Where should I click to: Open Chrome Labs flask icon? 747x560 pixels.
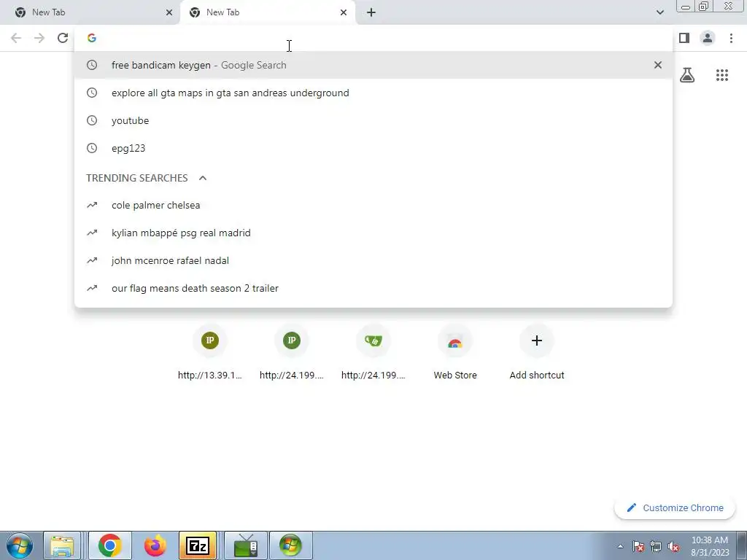687,75
